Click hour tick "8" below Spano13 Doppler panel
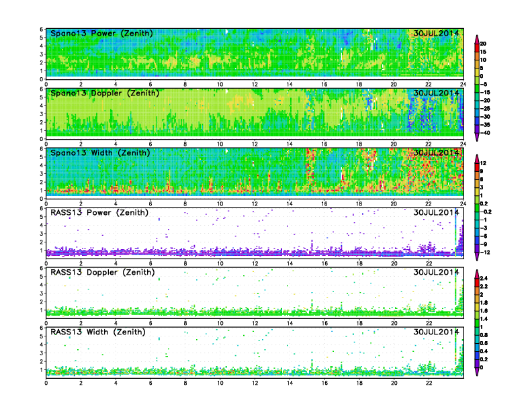This screenshot has height=411, width=532. [185, 144]
